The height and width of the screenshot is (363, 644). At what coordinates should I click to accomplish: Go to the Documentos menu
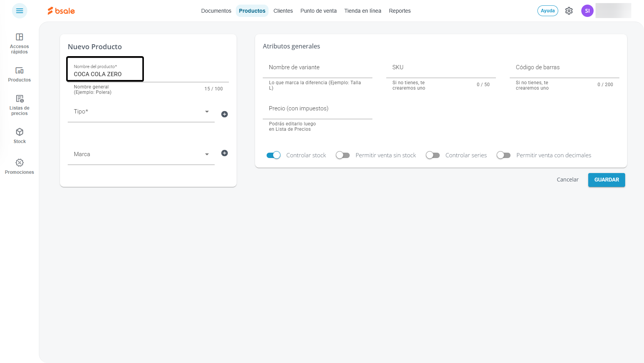[216, 11]
